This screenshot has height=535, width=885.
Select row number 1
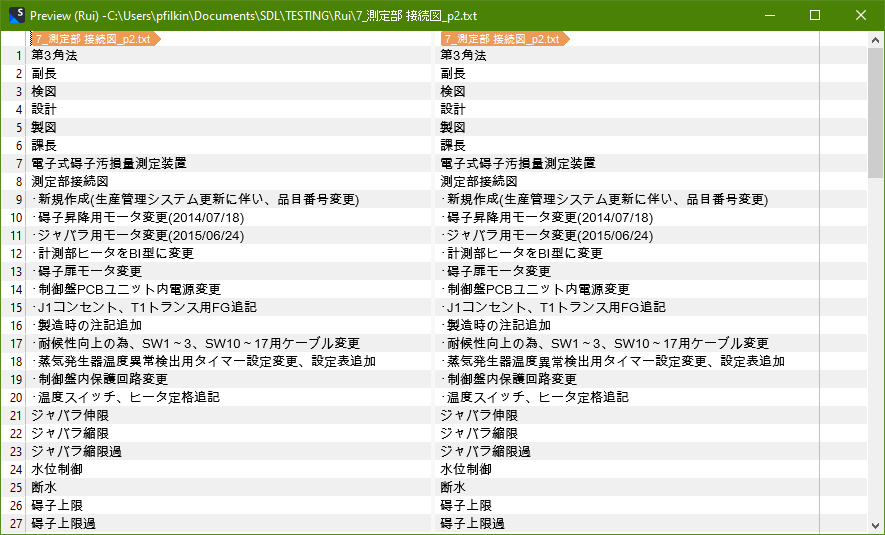[x=18, y=56]
